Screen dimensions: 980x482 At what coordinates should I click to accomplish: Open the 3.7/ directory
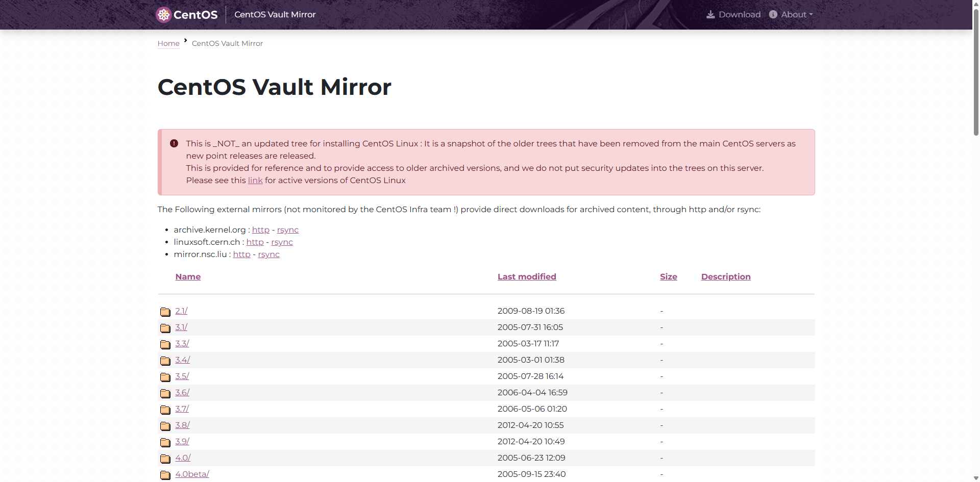pos(182,409)
